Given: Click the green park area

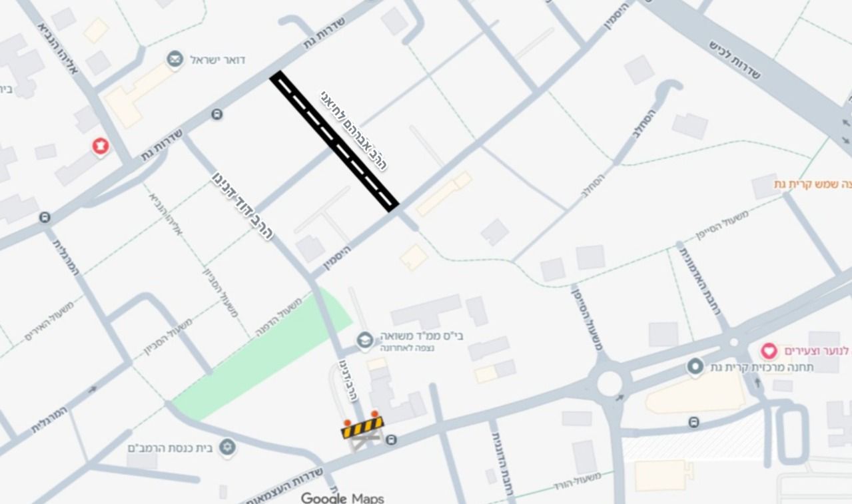Looking at the screenshot, I should pyautogui.click(x=262, y=356).
